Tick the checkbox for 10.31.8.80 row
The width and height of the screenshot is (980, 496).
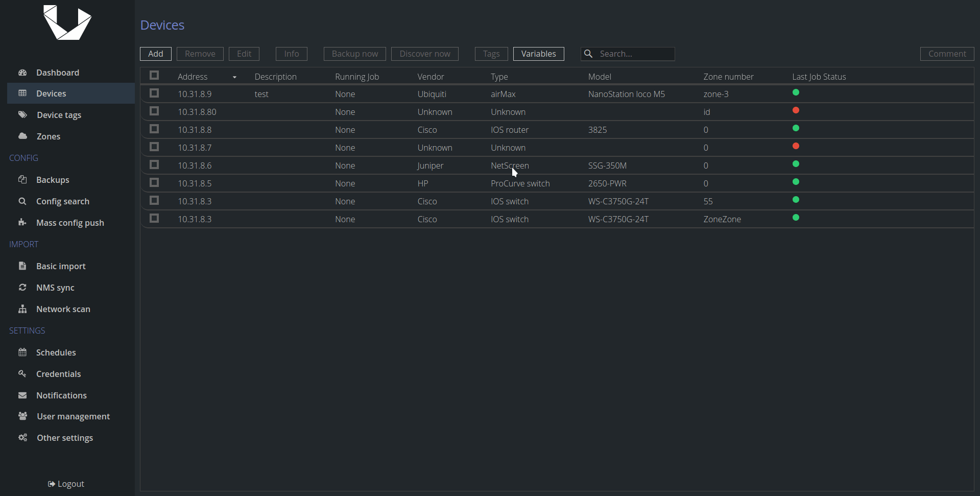pos(154,111)
